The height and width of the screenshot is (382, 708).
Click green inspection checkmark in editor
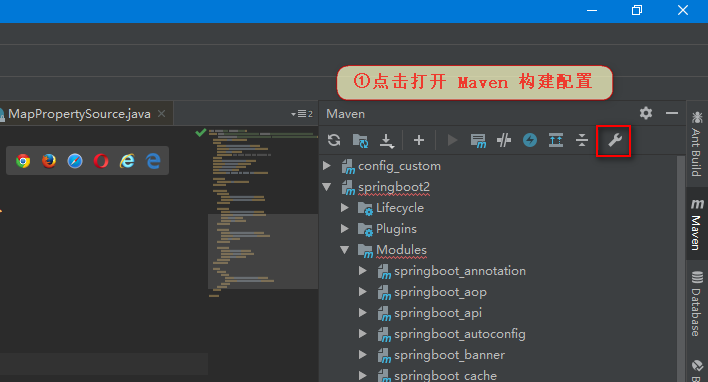click(x=200, y=132)
